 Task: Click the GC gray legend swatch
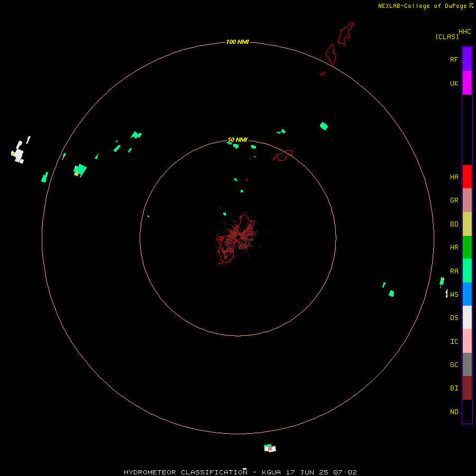(x=467, y=364)
